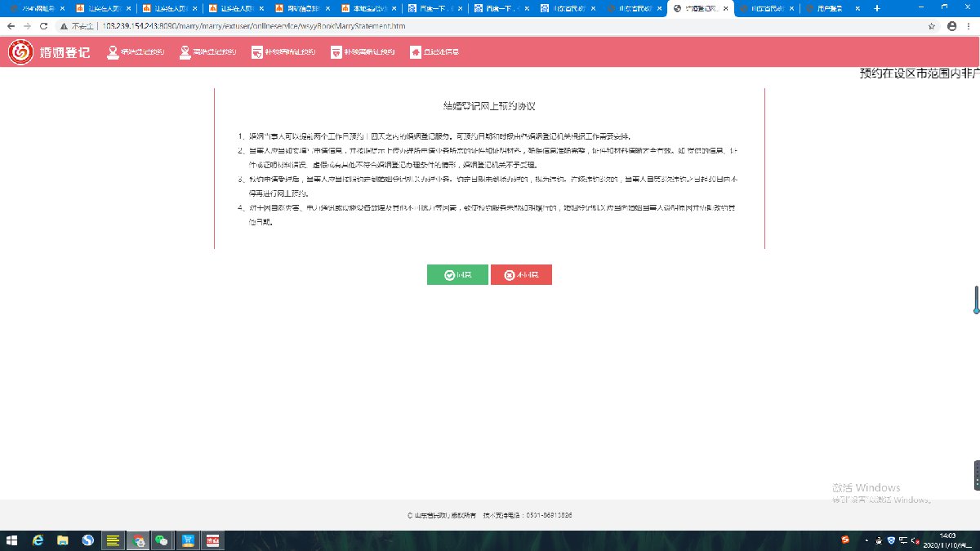The image size is (980, 551).
Task: Click the footer support phone 0531-86910826
Action: 549,516
